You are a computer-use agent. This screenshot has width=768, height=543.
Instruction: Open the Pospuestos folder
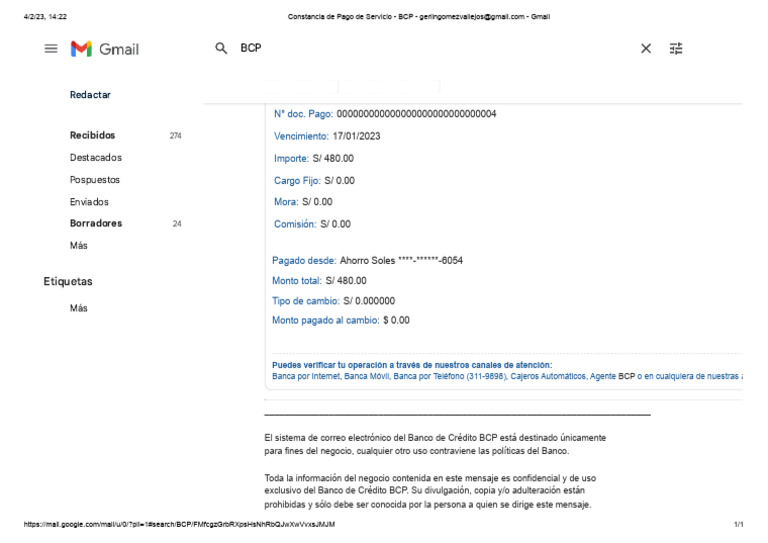(x=95, y=180)
